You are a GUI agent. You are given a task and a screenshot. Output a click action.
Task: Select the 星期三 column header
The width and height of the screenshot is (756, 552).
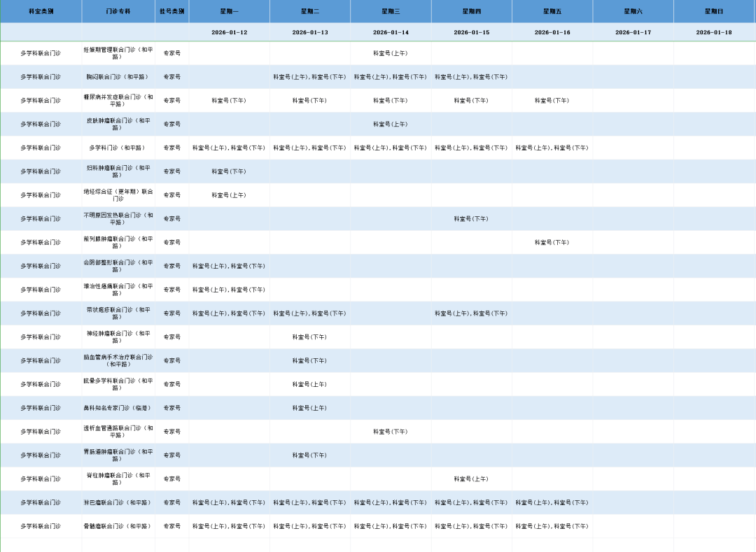391,11
